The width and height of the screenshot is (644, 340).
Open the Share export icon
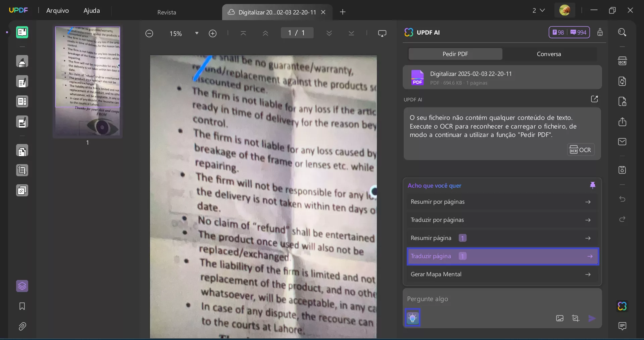(x=623, y=122)
